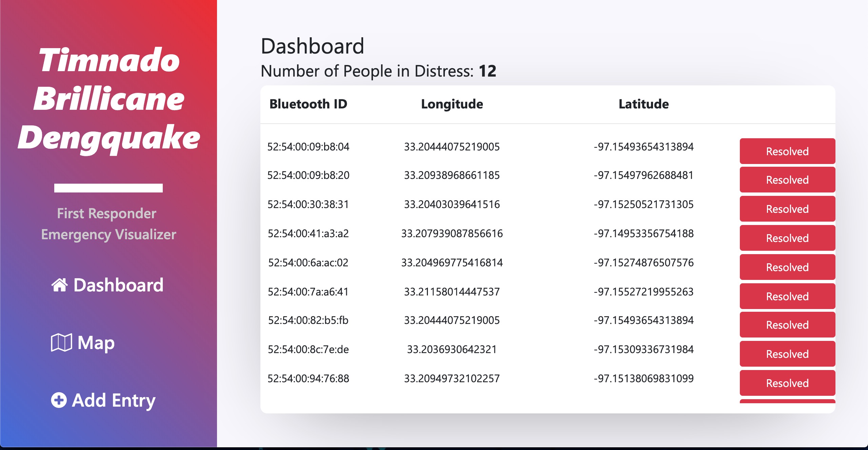Click the Bluetooth ID column header
Viewport: 868px width, 450px height.
[x=308, y=104]
